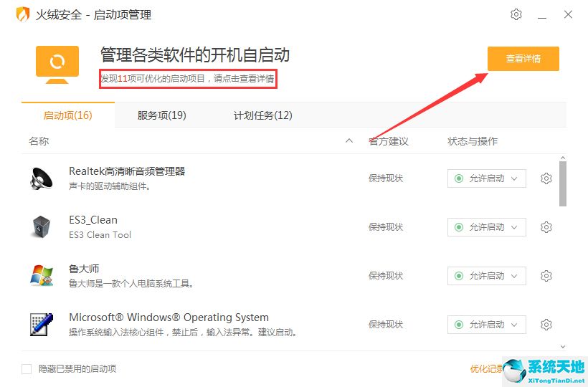Click 保持现状 in the Realtek row
The height and width of the screenshot is (387, 588).
coord(386,178)
